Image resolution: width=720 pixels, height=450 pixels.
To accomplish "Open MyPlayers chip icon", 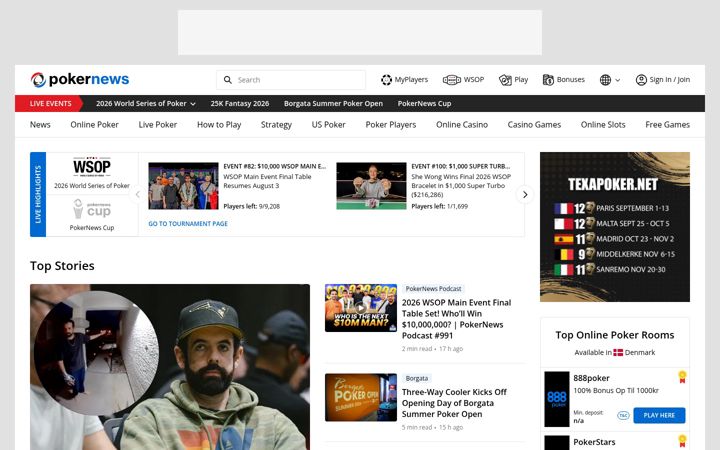I will (x=386, y=80).
